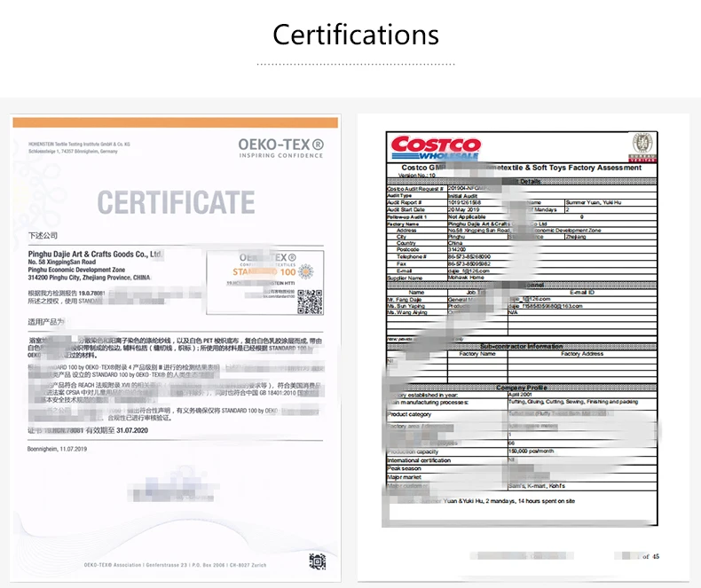Viewport: 701px width, 588px height.
Task: Click the 'Mohawk Home' supplier cell
Action: [x=466, y=278]
